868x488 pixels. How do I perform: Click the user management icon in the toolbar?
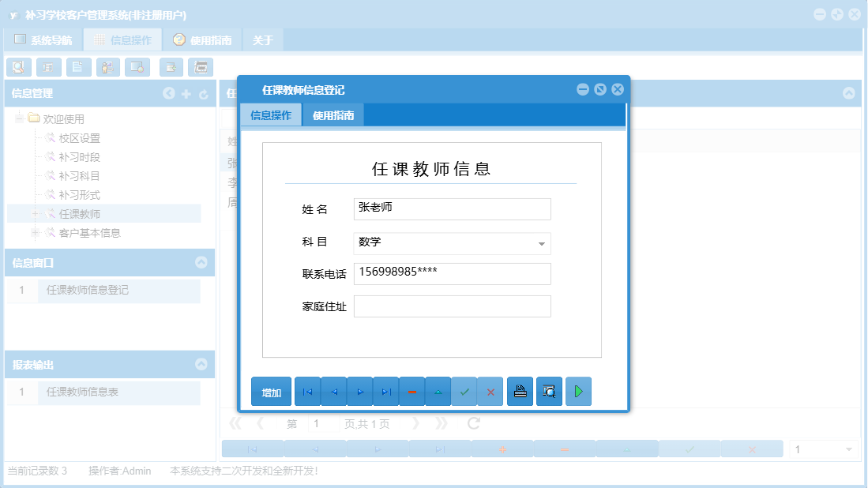[x=107, y=67]
